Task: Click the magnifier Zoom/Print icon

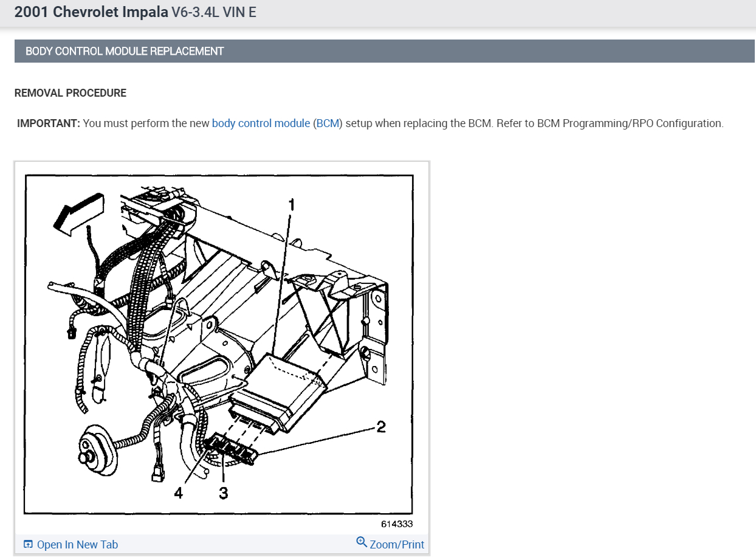Action: coord(362,542)
